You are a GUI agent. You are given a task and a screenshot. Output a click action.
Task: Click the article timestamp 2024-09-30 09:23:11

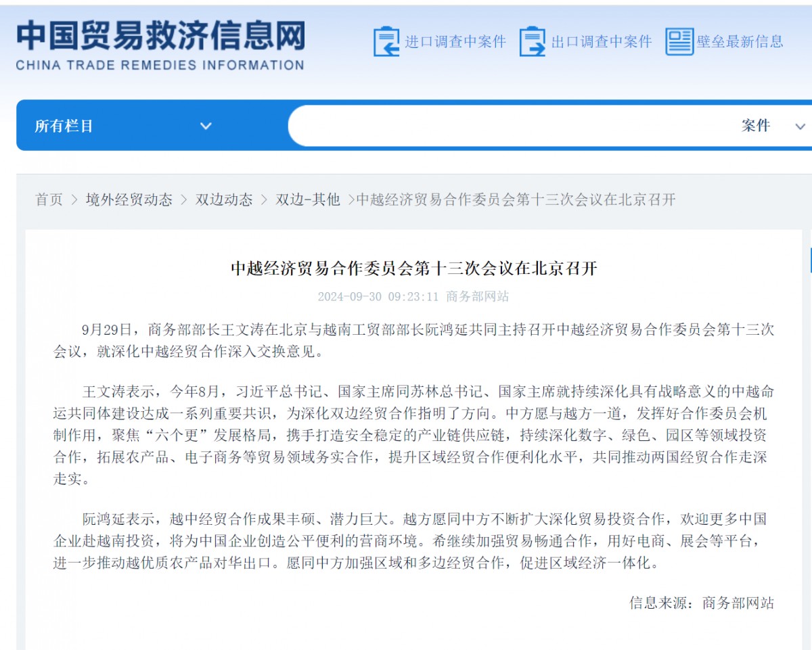tap(378, 296)
